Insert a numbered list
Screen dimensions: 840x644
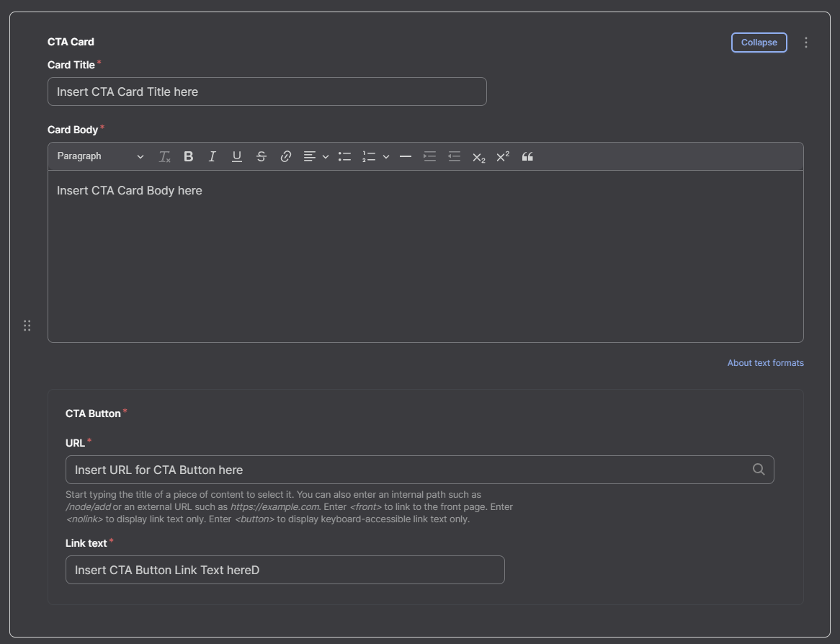pos(369,156)
